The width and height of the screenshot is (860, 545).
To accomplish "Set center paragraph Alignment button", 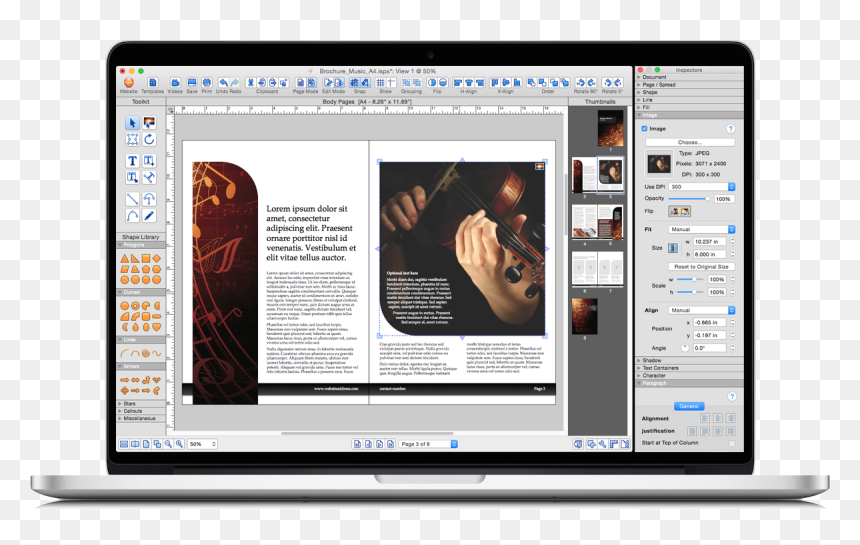I will tap(717, 418).
